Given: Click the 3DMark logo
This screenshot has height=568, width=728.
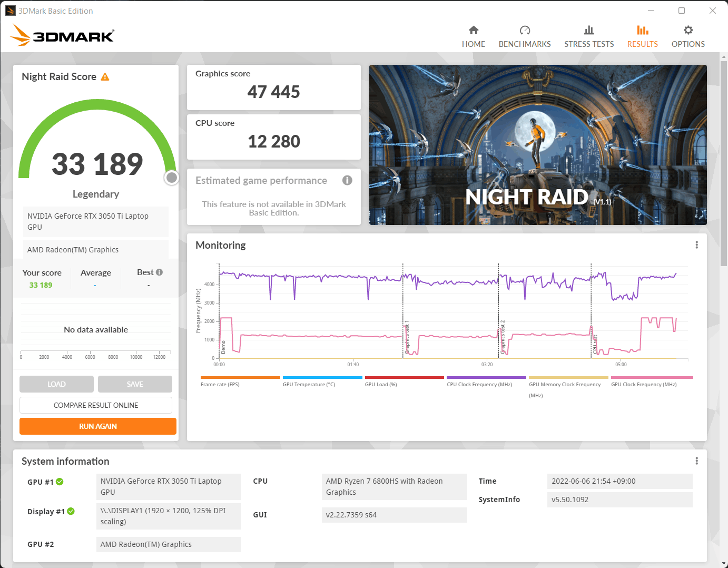Looking at the screenshot, I should [62, 35].
